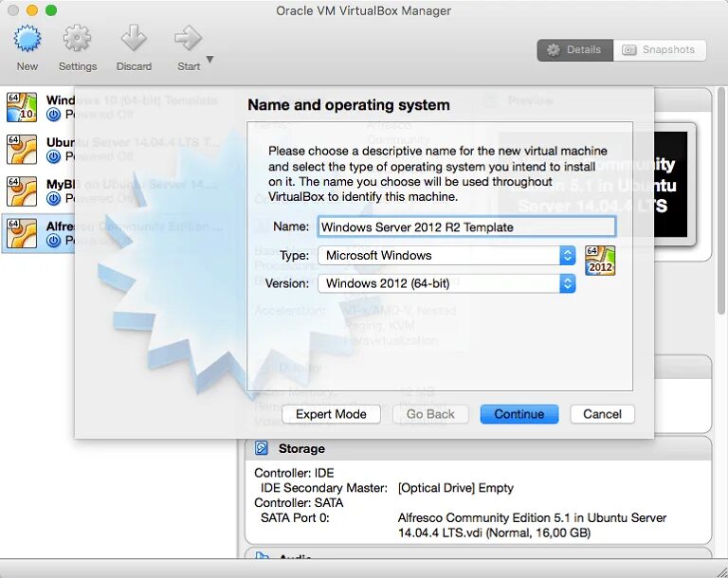The image size is (728, 578).
Task: Open the Start button dropdown arrow
Action: point(209,59)
